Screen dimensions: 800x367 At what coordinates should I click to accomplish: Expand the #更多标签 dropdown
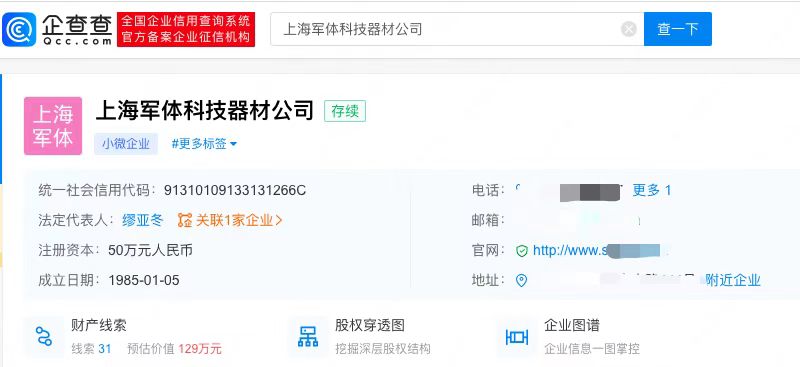pos(204,144)
